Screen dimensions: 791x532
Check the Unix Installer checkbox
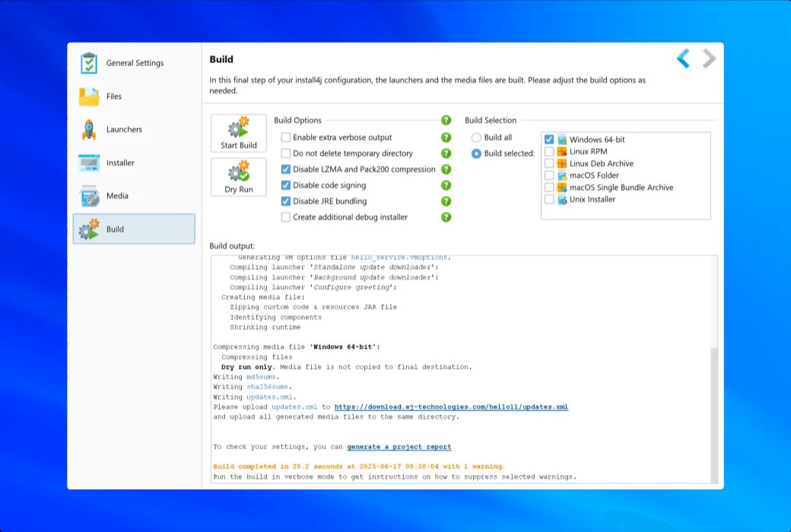(549, 200)
